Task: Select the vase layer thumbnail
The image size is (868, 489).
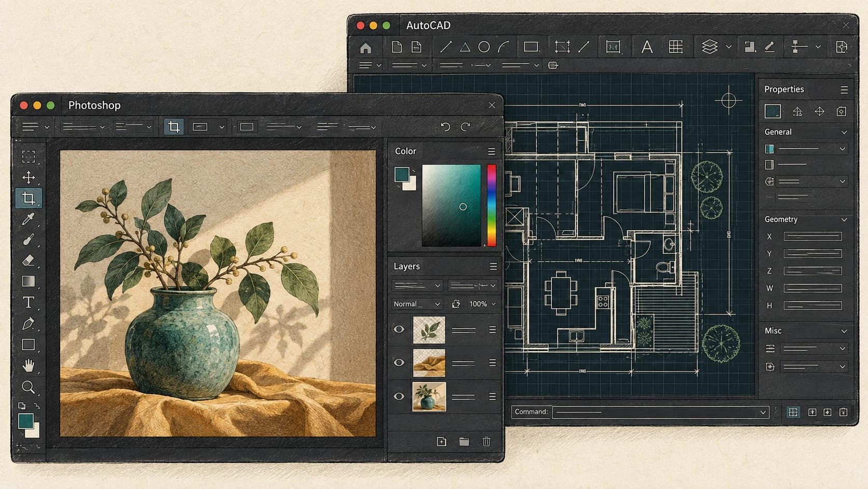Action: coord(429,397)
